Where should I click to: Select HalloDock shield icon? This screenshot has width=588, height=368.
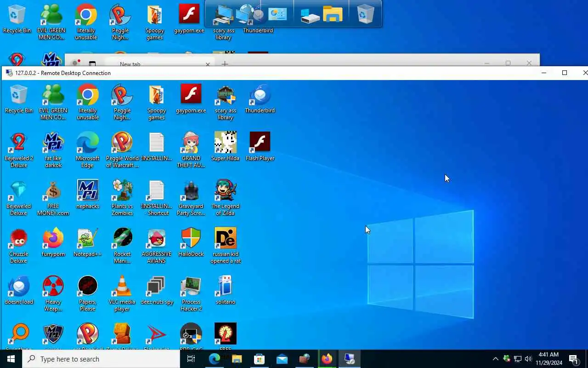click(x=191, y=242)
